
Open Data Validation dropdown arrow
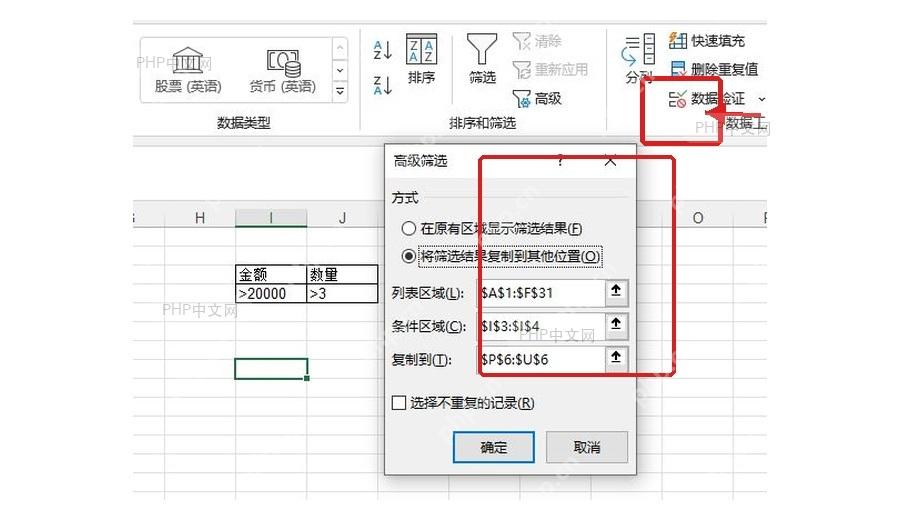coord(762,99)
